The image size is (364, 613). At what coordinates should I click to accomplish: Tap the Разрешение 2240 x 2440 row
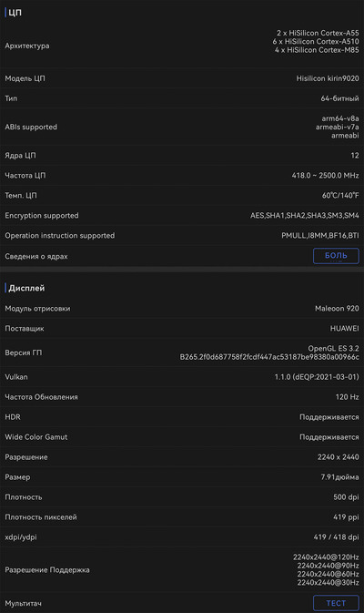[x=182, y=457]
